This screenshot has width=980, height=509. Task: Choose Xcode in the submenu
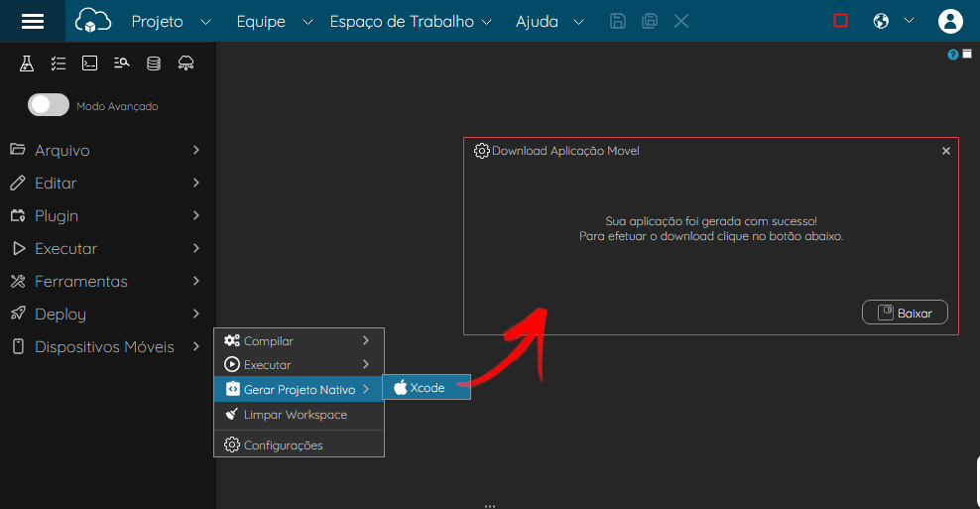[x=427, y=387]
